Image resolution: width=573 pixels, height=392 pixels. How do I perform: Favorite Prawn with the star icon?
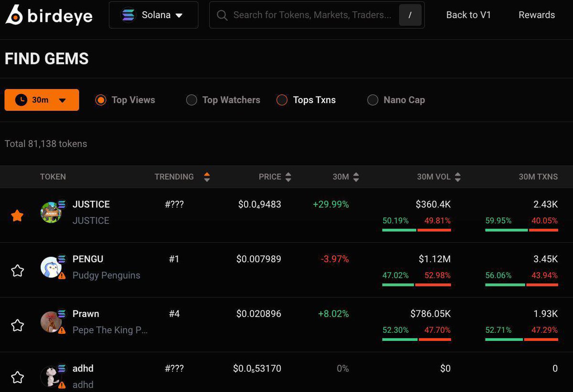tap(17, 326)
